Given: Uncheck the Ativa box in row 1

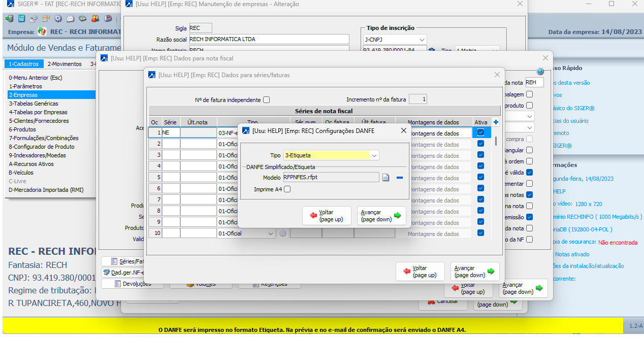Looking at the screenshot, I should 480,133.
